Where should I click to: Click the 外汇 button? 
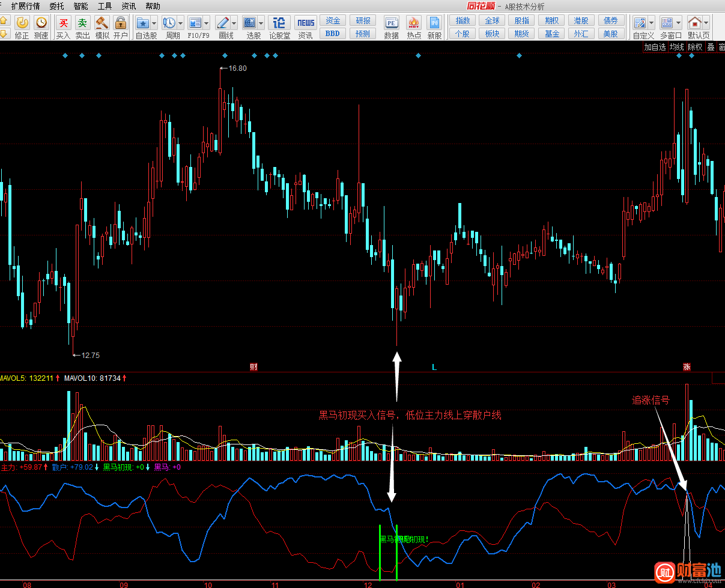point(581,34)
